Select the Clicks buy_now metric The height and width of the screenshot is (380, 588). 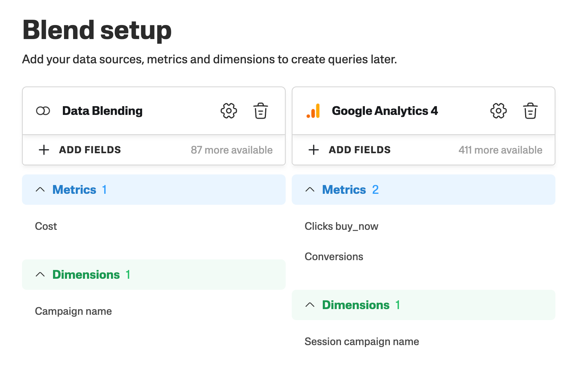click(x=341, y=226)
